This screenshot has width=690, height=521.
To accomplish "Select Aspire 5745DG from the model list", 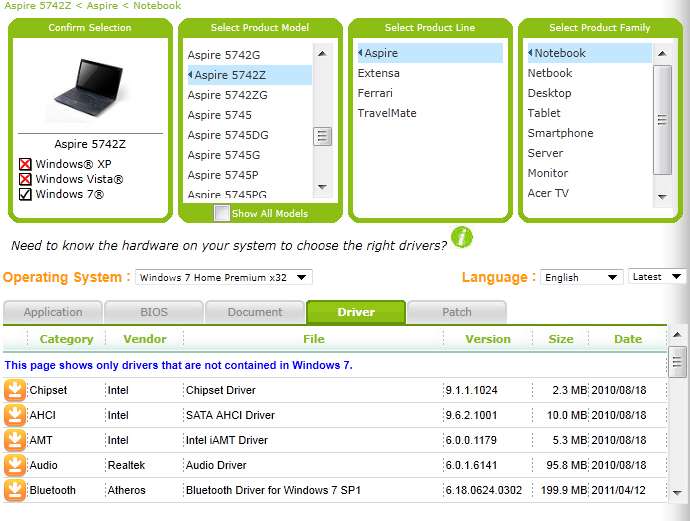I will click(228, 135).
